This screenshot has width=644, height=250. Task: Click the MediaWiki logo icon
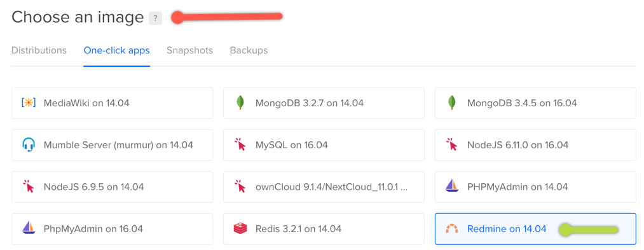pyautogui.click(x=29, y=103)
